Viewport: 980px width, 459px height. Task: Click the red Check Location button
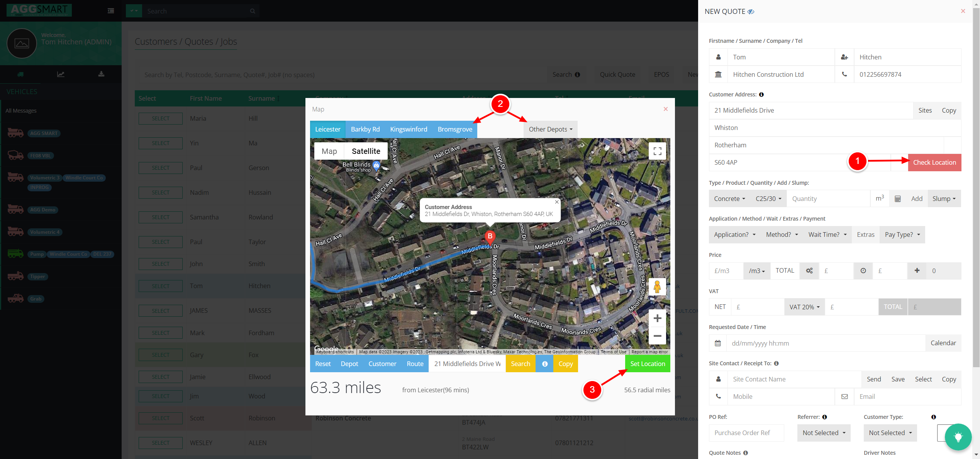(x=934, y=162)
